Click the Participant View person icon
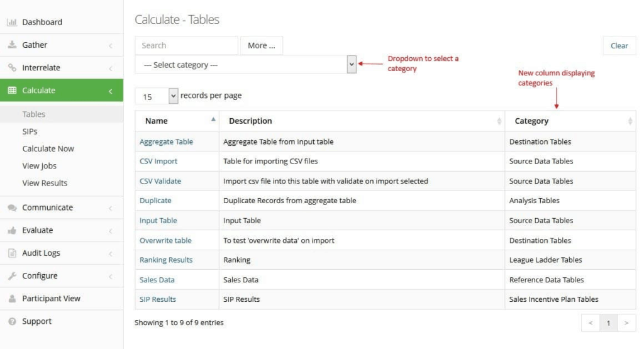Viewport: 644px width, 349px height. pos(12,299)
